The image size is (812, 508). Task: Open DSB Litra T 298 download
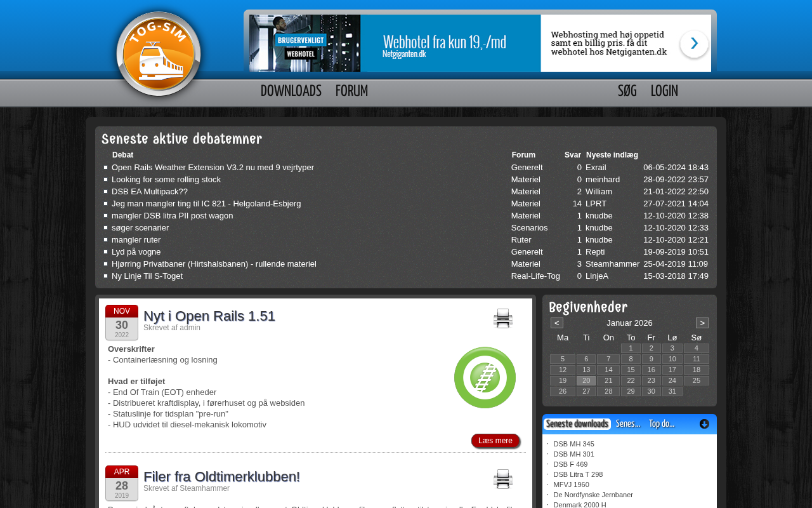[x=578, y=474]
